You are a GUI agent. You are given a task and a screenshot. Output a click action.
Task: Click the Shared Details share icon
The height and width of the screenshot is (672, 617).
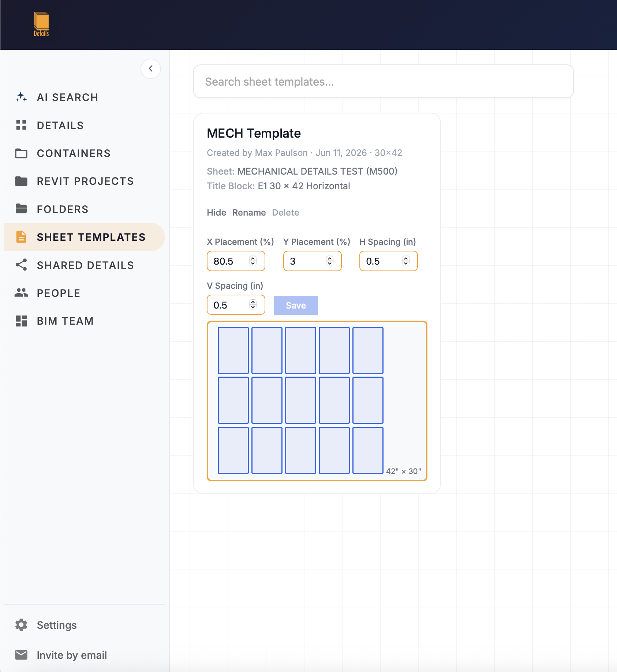tap(21, 265)
